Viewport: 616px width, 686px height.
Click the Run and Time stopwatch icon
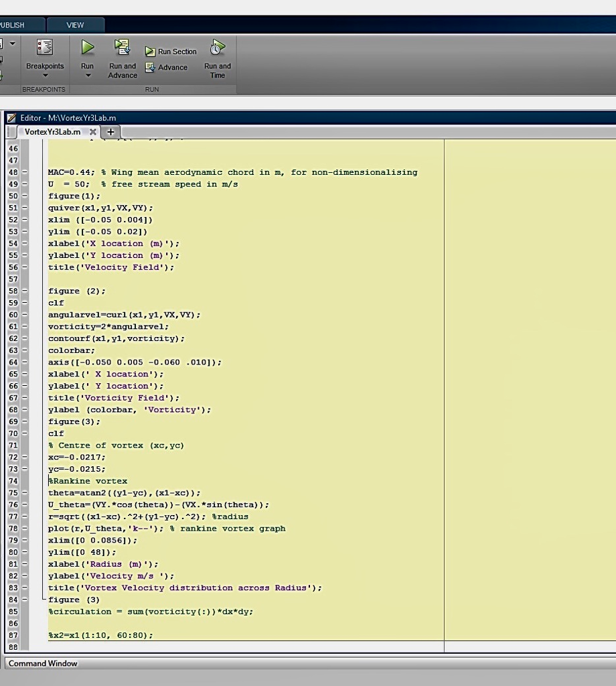(x=217, y=48)
